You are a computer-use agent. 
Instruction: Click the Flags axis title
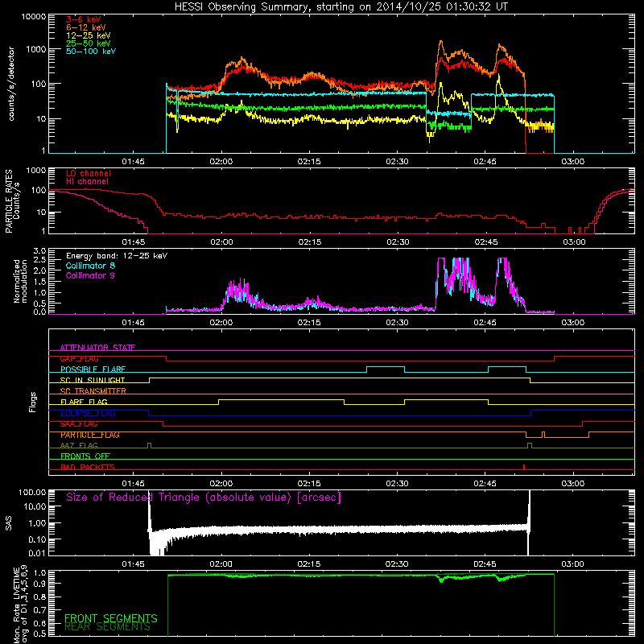point(33,402)
